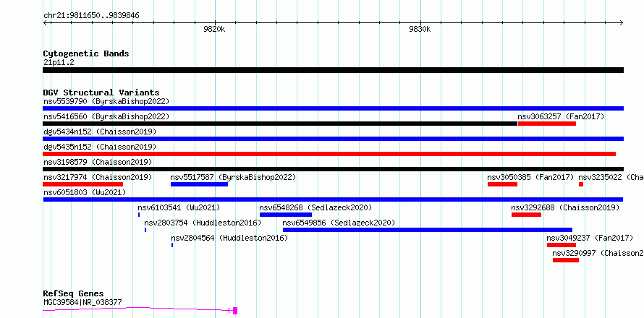Click the red bar under nsv3050385
Screen dimensions: 644x318
pyautogui.click(x=502, y=184)
